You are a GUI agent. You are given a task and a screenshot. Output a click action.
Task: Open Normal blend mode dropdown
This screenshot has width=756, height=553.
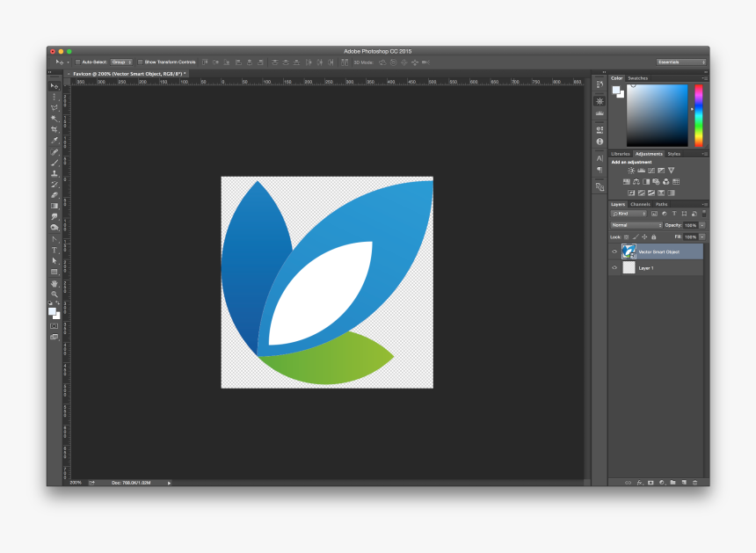pyautogui.click(x=636, y=225)
